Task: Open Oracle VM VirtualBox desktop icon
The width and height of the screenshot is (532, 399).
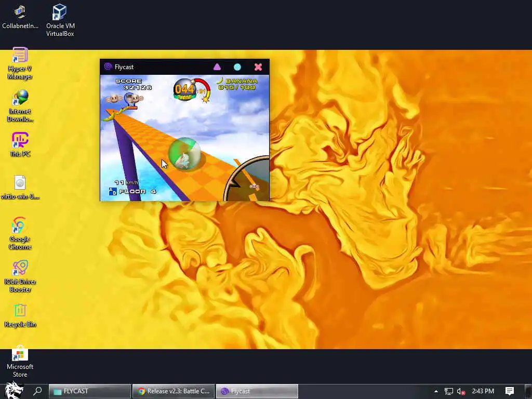Action: 60,20
